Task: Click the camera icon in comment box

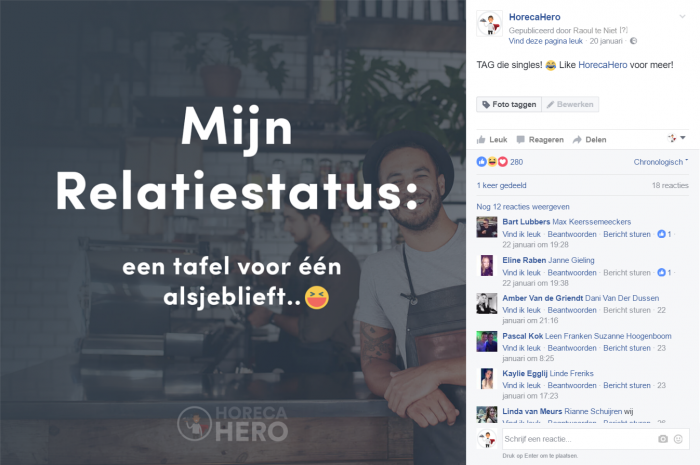Action: [663, 439]
